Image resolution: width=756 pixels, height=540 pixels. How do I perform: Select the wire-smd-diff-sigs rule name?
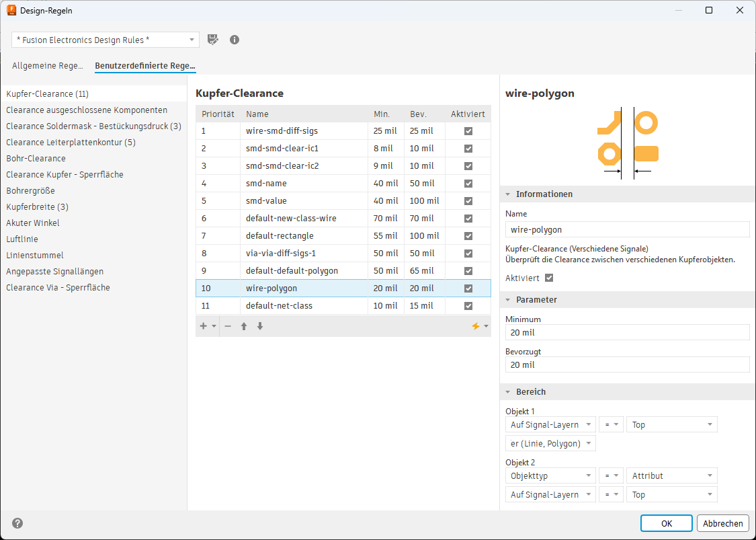click(282, 130)
